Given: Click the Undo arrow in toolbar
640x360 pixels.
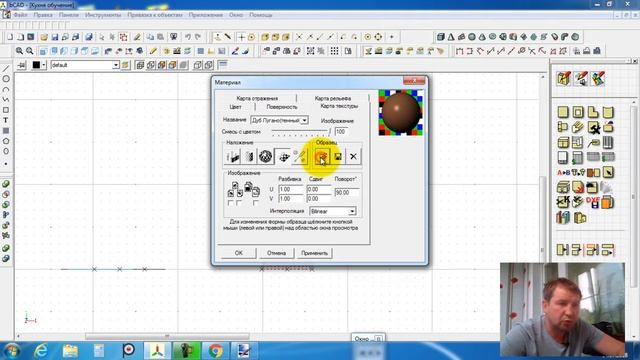Looking at the screenshot, I should pos(187,37).
